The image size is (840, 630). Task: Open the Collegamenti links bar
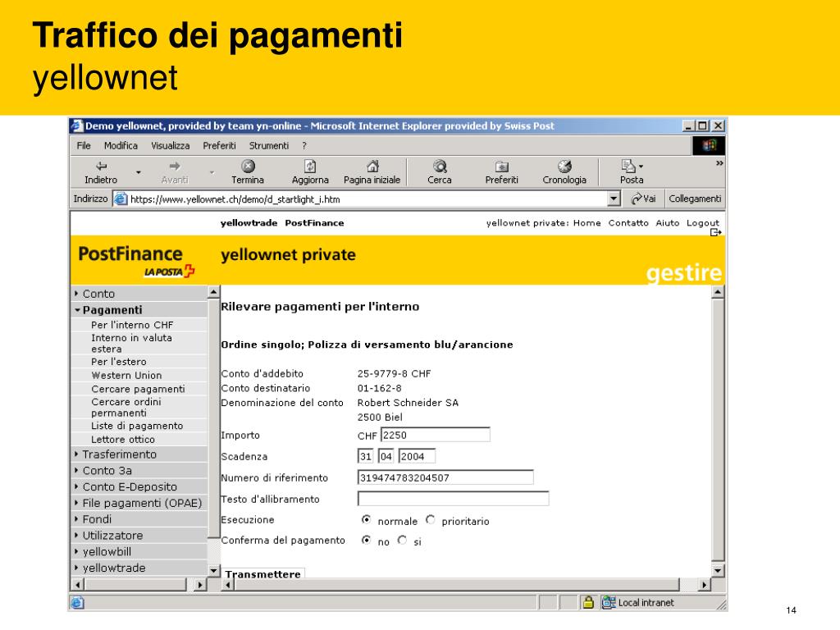click(695, 199)
